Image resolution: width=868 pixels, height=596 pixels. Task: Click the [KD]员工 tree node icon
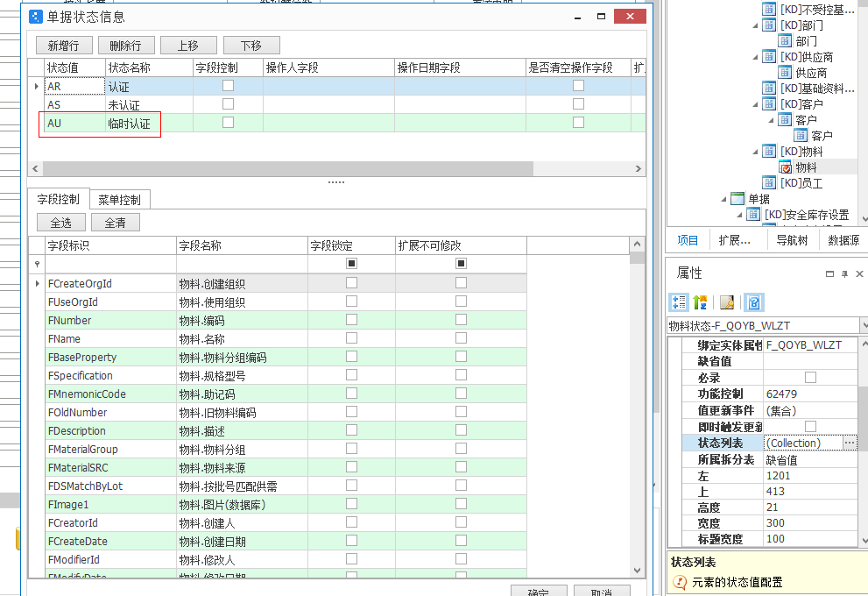770,183
